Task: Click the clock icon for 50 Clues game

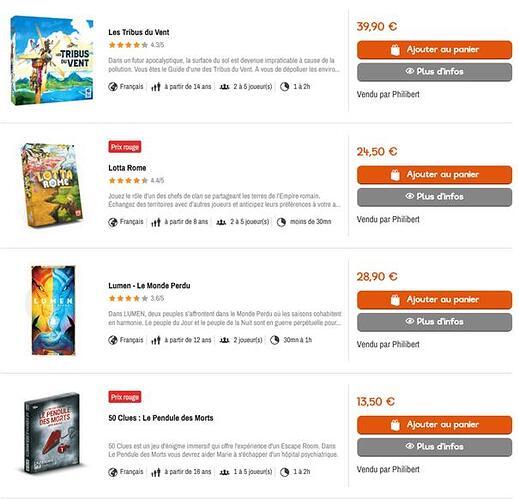Action: pos(284,472)
